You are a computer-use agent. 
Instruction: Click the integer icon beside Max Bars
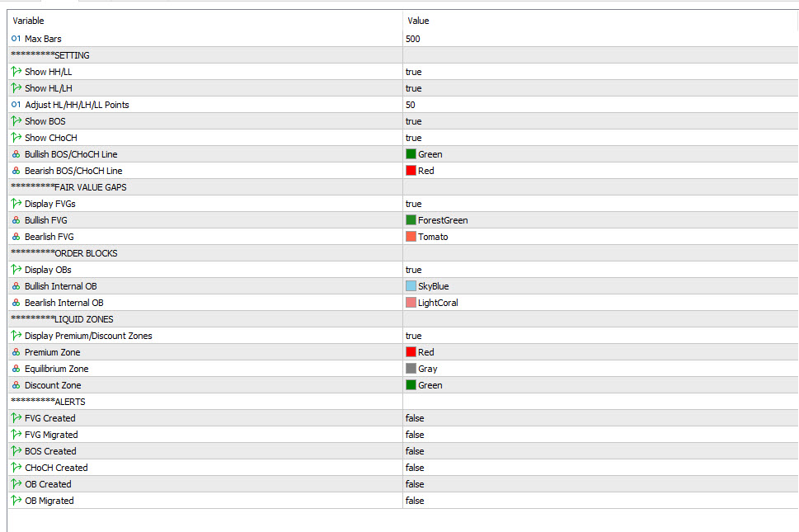(16, 39)
